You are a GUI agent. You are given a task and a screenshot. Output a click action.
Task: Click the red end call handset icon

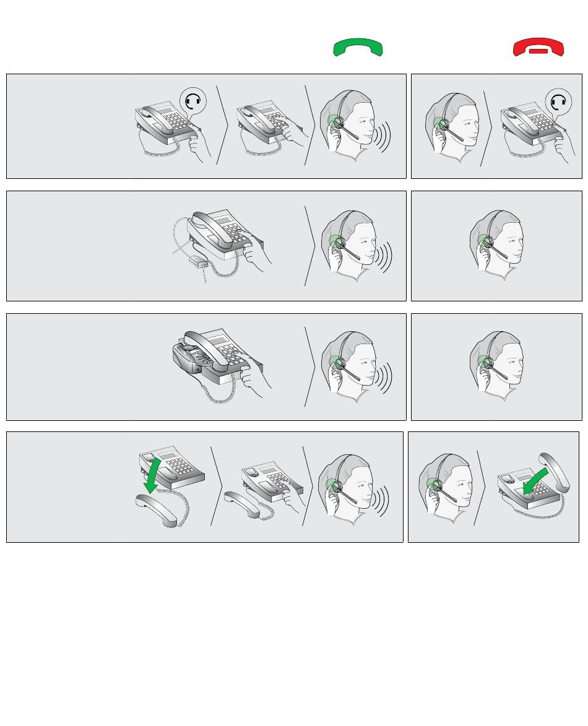click(x=538, y=47)
